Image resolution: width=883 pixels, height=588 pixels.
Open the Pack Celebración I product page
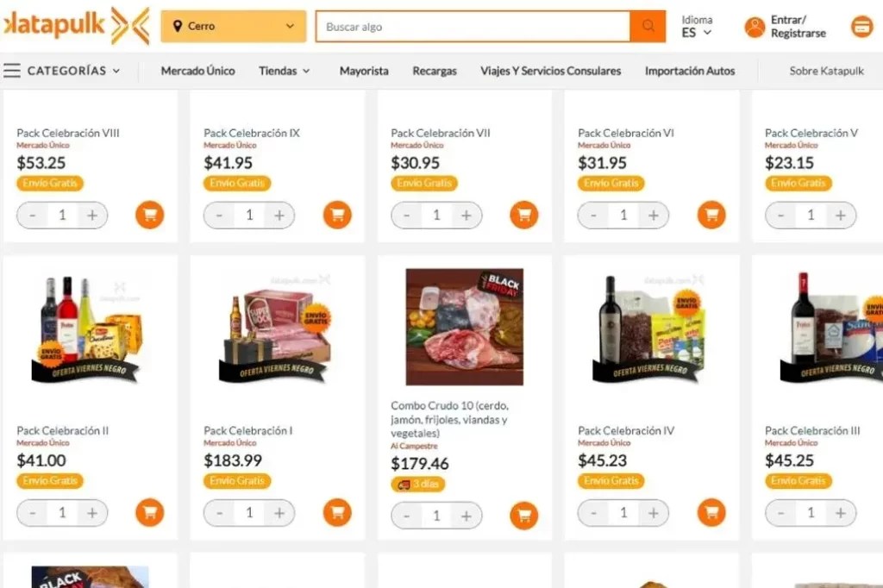[x=249, y=430]
